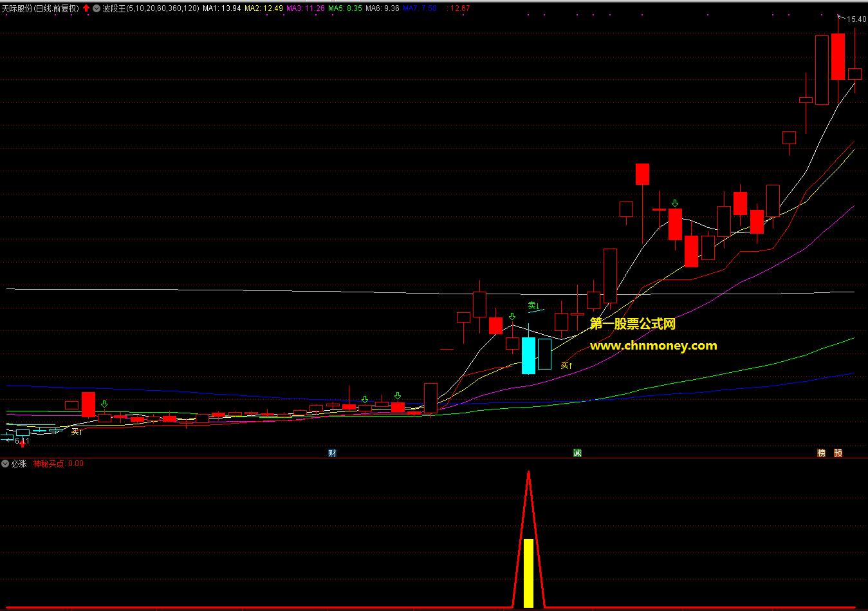Screen dimensions: 868x611
Task: Select the yellow signal bar in 必涨 panel
Action: point(528,573)
